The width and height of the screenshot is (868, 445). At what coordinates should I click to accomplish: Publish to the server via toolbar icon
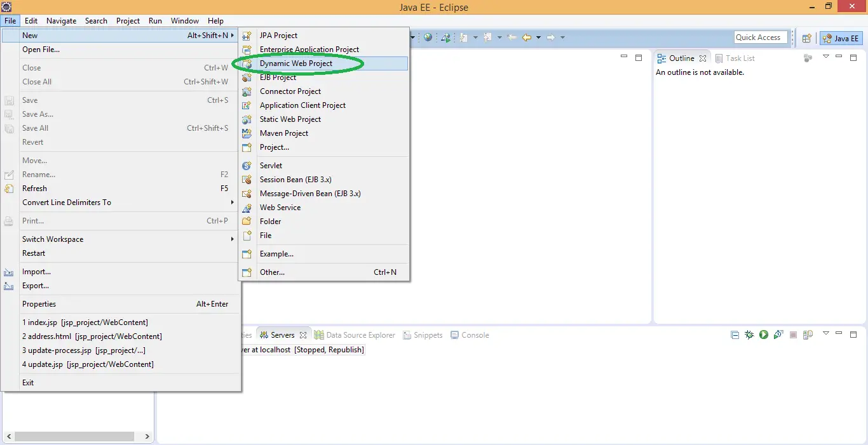808,335
